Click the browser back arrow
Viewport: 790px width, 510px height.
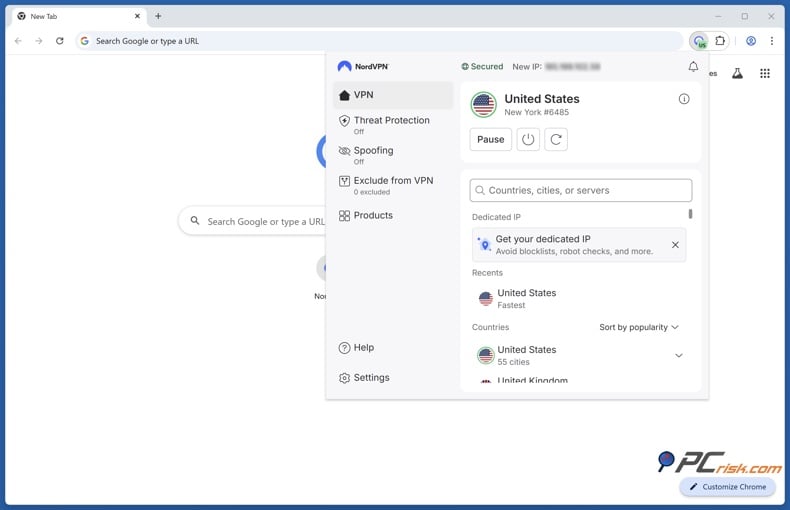point(18,41)
